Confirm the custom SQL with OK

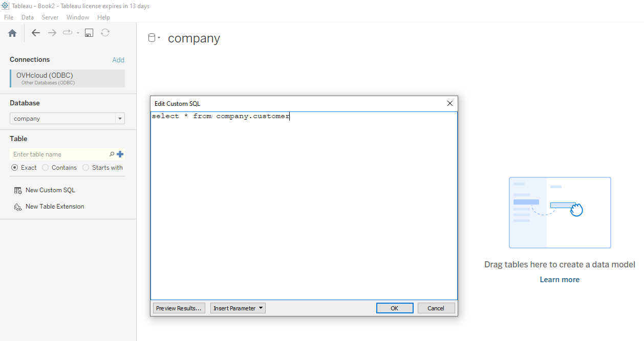395,308
